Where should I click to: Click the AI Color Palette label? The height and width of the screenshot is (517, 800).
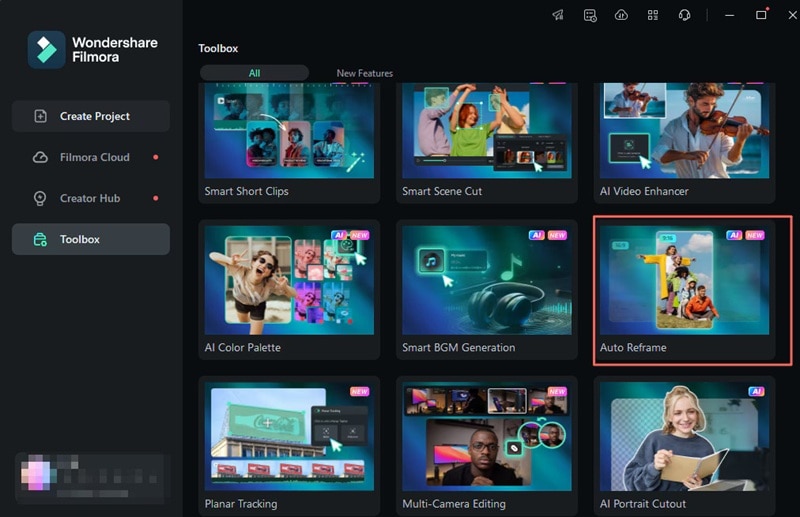pyautogui.click(x=242, y=348)
